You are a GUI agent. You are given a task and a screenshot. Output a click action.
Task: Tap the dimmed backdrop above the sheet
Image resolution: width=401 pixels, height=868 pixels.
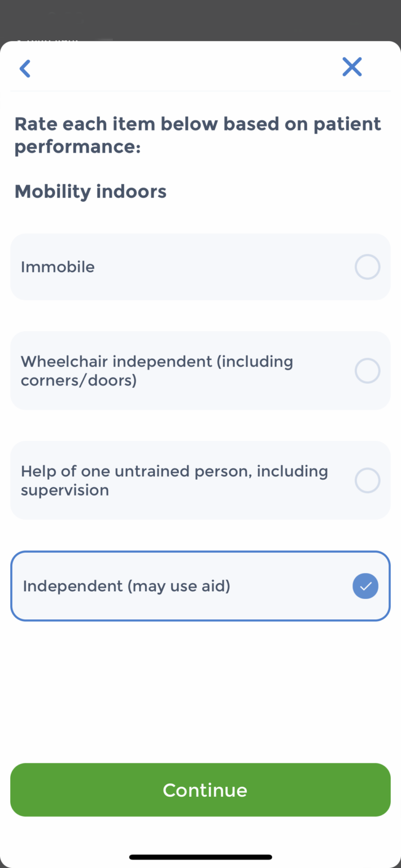pyautogui.click(x=200, y=20)
